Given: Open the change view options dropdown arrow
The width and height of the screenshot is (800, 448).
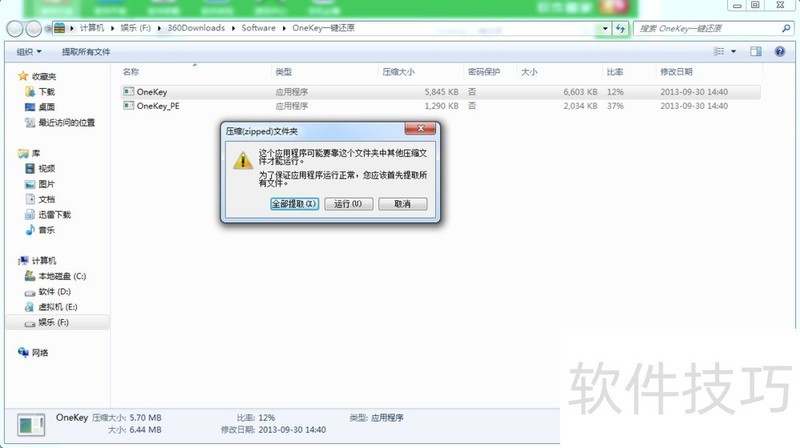Looking at the screenshot, I should tap(733, 51).
